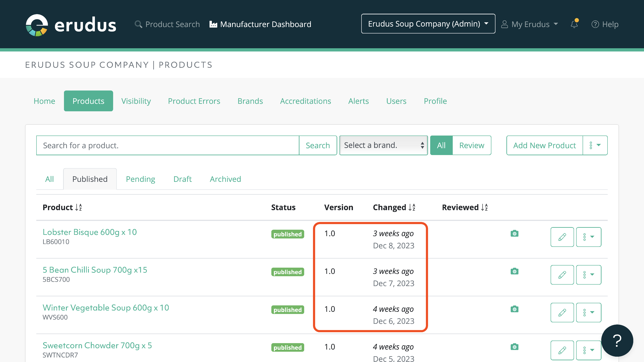This screenshot has height=362, width=644.
Task: Open the Help link in header
Action: coord(605,24)
